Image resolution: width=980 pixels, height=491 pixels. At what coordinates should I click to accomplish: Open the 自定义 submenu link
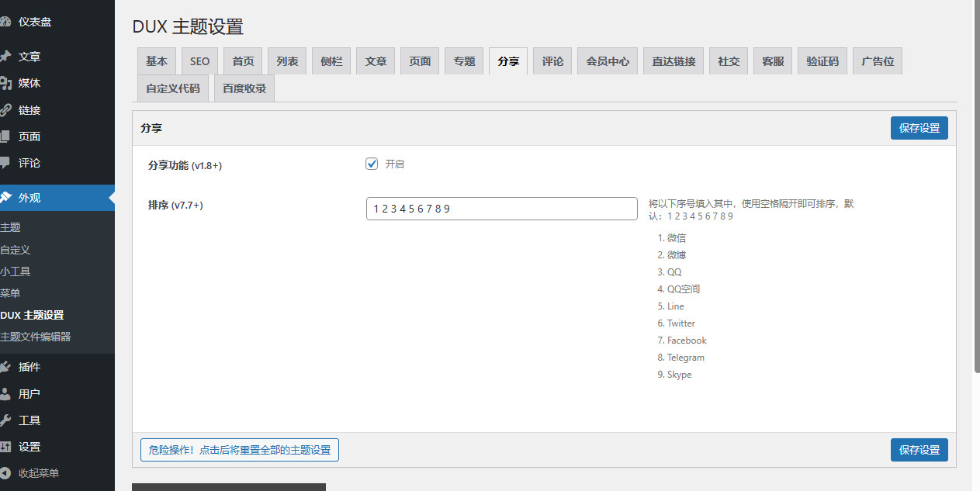[15, 250]
